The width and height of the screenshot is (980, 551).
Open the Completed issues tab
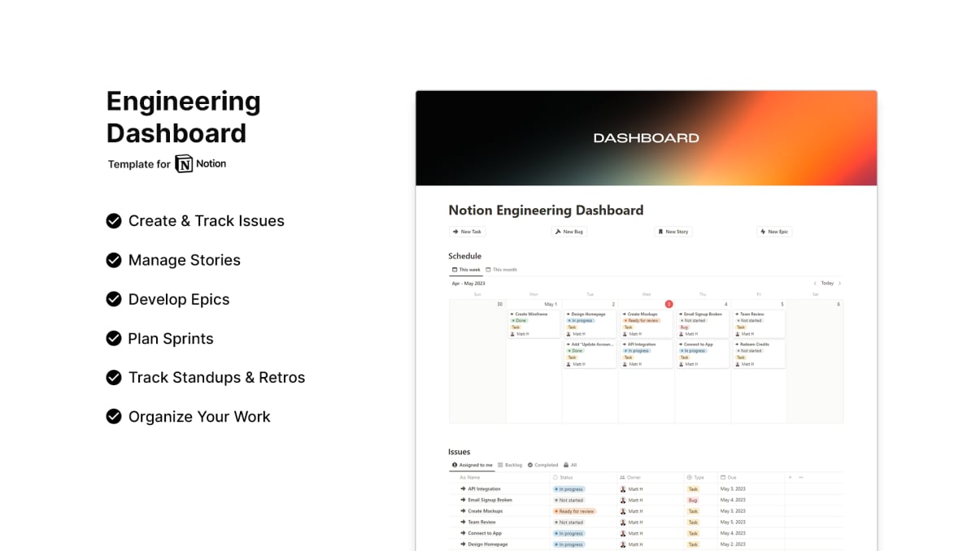coord(542,466)
